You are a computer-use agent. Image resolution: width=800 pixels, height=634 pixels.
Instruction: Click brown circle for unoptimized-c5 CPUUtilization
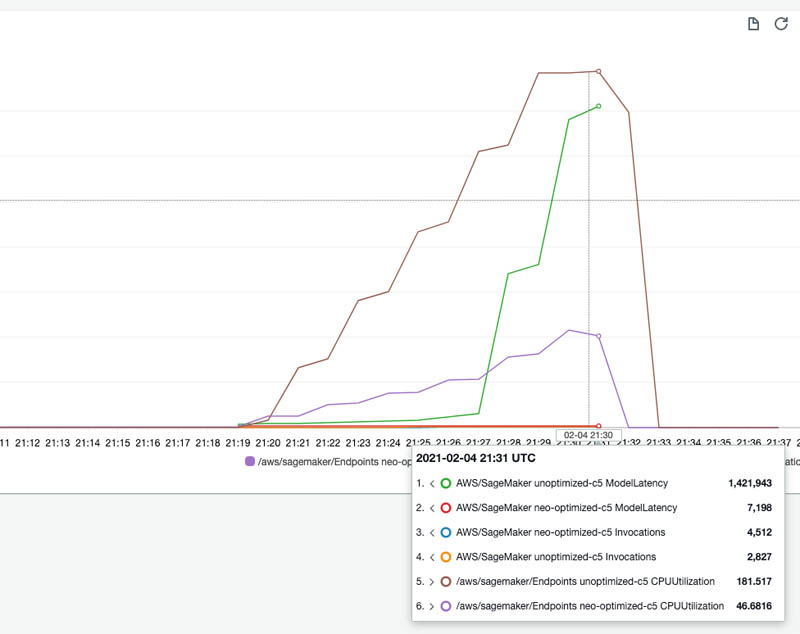pos(445,581)
